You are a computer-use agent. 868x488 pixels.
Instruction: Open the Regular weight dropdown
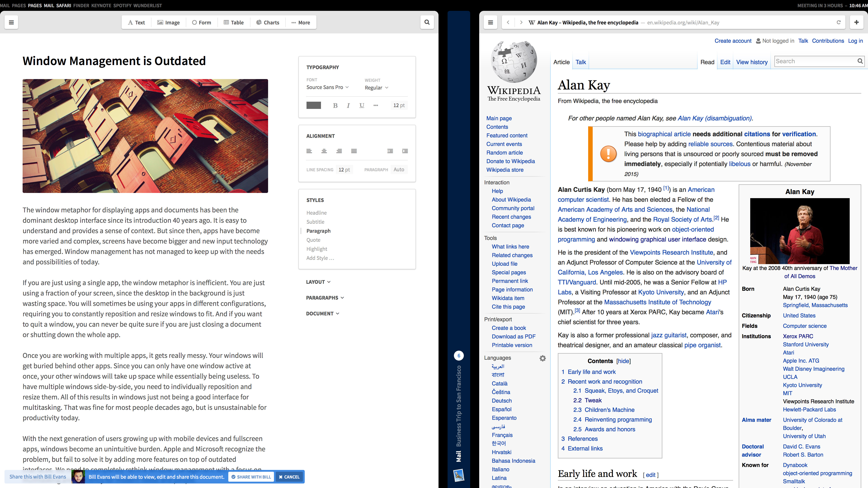point(376,88)
